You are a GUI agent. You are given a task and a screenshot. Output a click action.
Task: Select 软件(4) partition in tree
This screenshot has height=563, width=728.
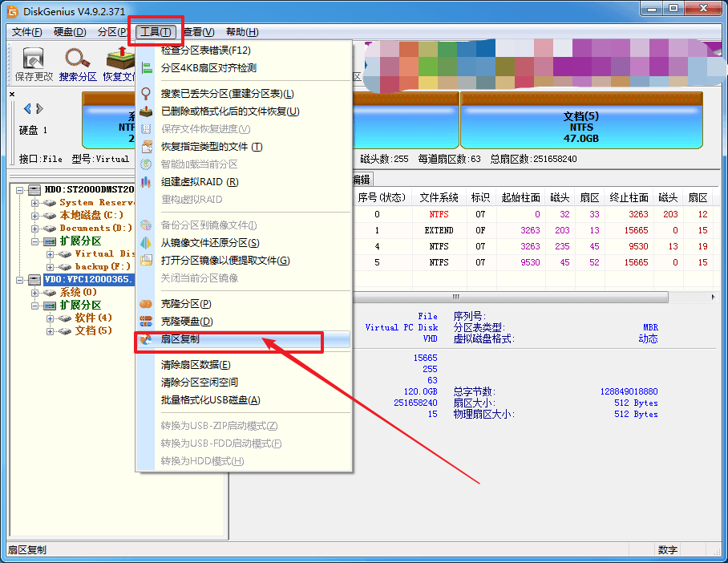(93, 318)
